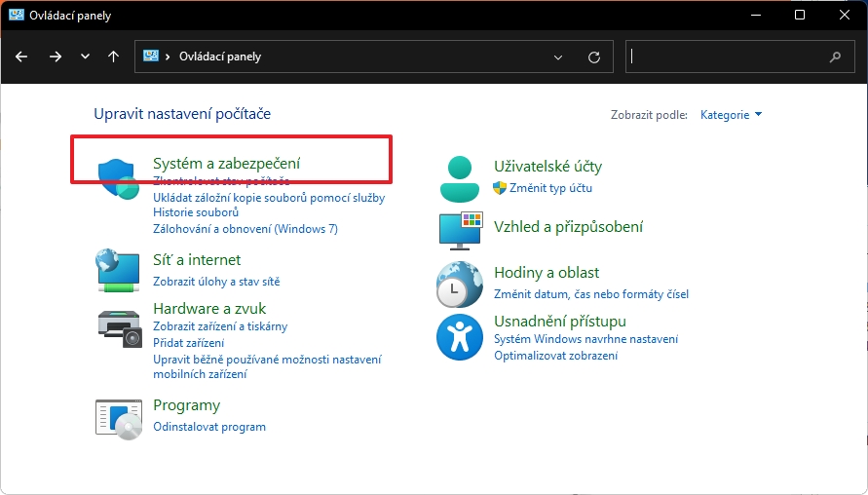Click Zobrazit úlohy a stav sítě

tap(216, 282)
